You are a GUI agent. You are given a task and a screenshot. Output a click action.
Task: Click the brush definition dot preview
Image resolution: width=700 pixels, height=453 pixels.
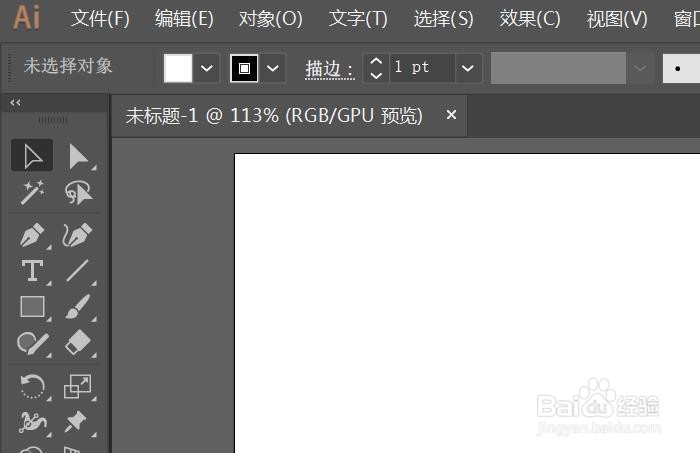tap(681, 68)
